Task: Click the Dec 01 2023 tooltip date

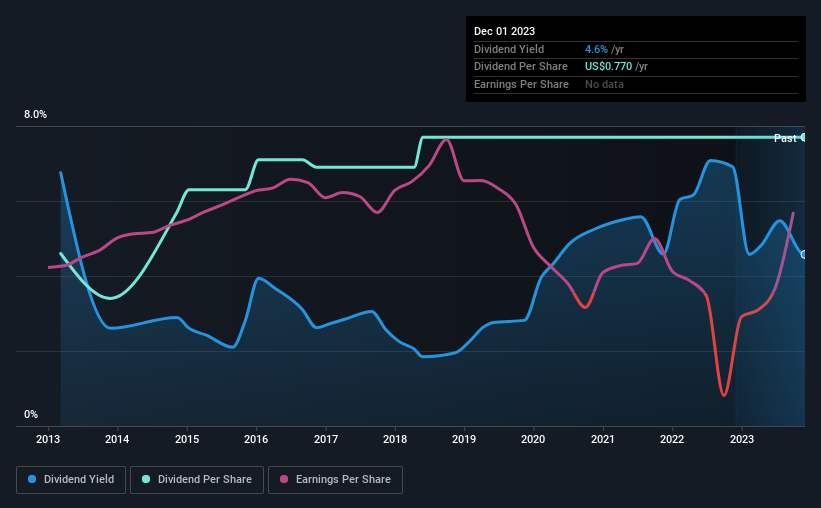Action: tap(504, 31)
